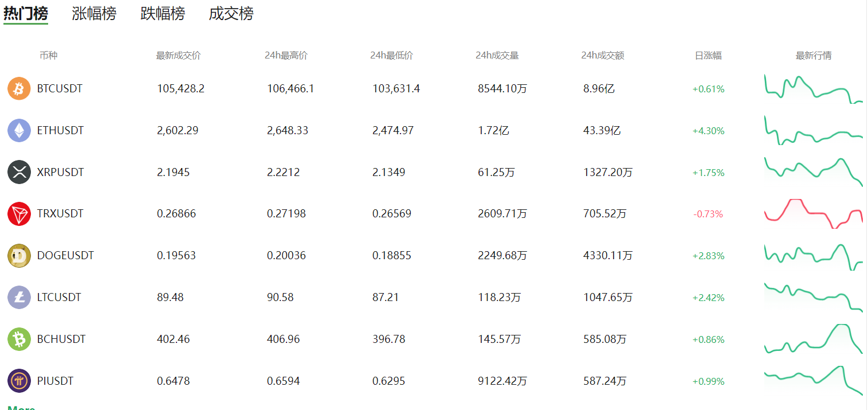Click the TRX red coin icon
Screen dimensions: 868x410
click(19, 214)
